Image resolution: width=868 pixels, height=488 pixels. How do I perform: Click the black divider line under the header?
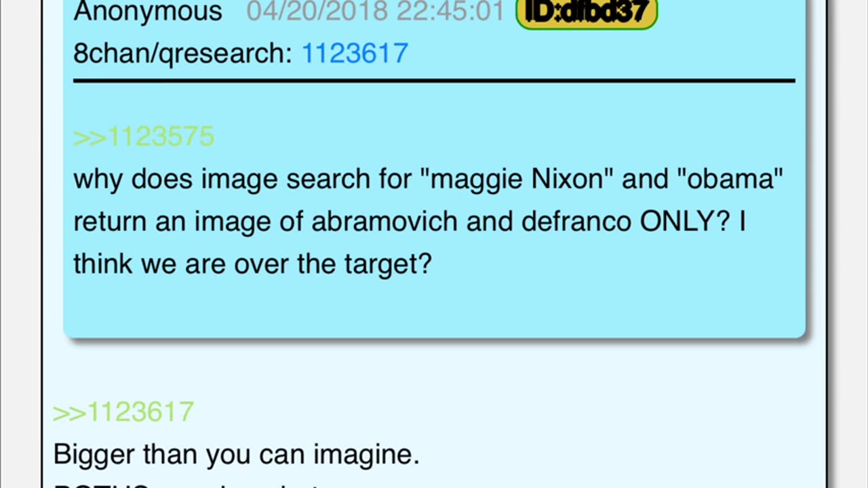click(x=434, y=81)
